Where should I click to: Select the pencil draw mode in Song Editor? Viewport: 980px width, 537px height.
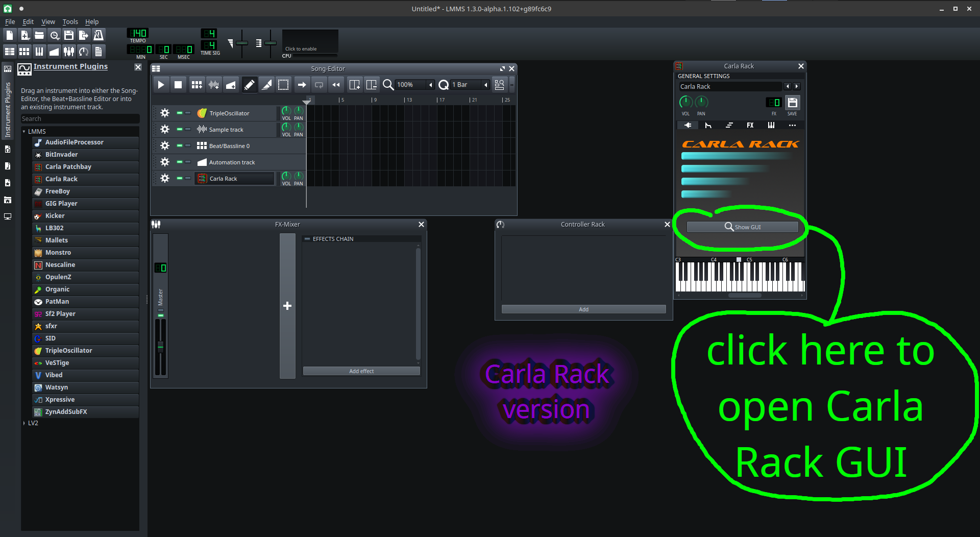(x=250, y=84)
